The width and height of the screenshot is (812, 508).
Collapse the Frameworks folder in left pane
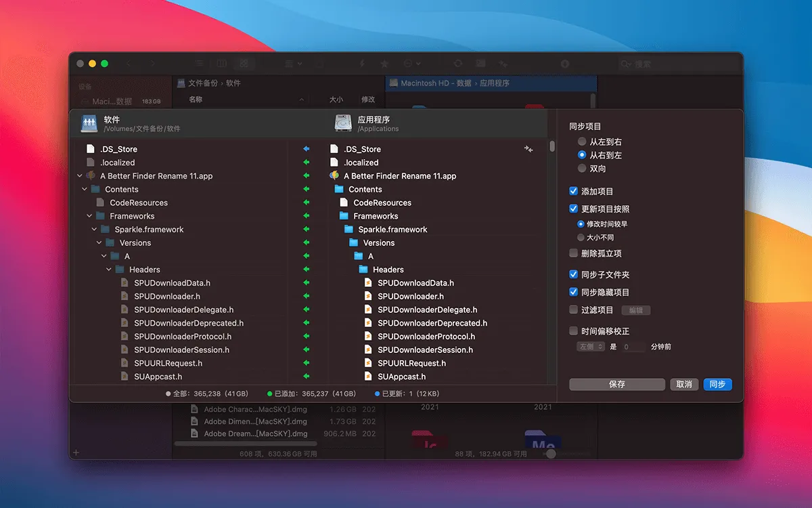[89, 216]
